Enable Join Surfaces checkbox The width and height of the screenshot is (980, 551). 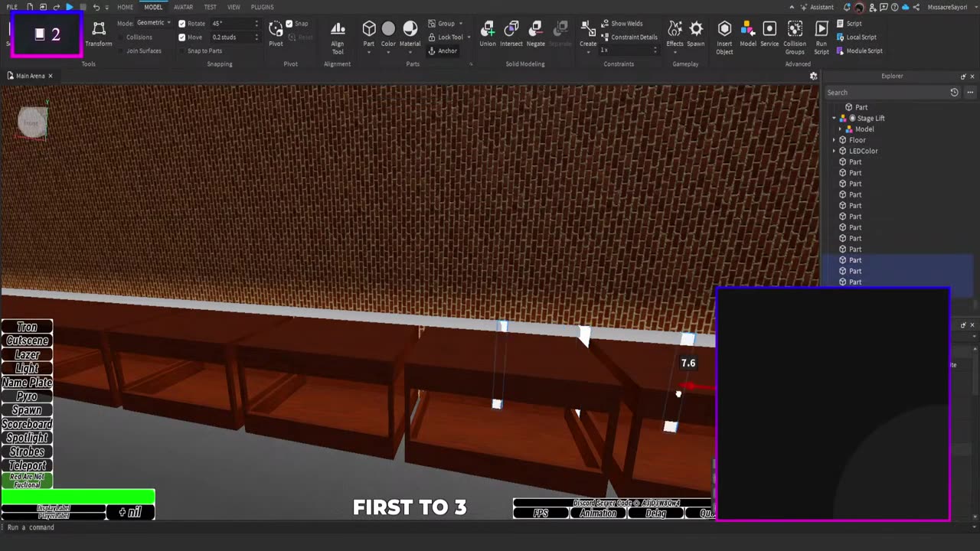click(121, 51)
